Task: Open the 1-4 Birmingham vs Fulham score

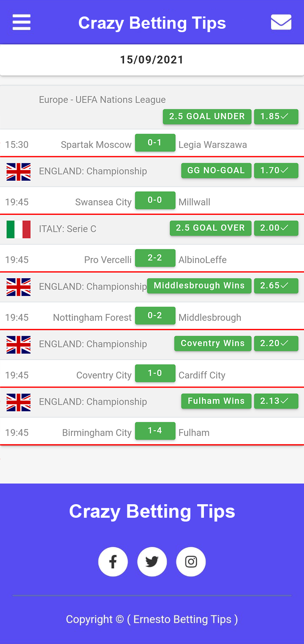Action: pos(155,431)
